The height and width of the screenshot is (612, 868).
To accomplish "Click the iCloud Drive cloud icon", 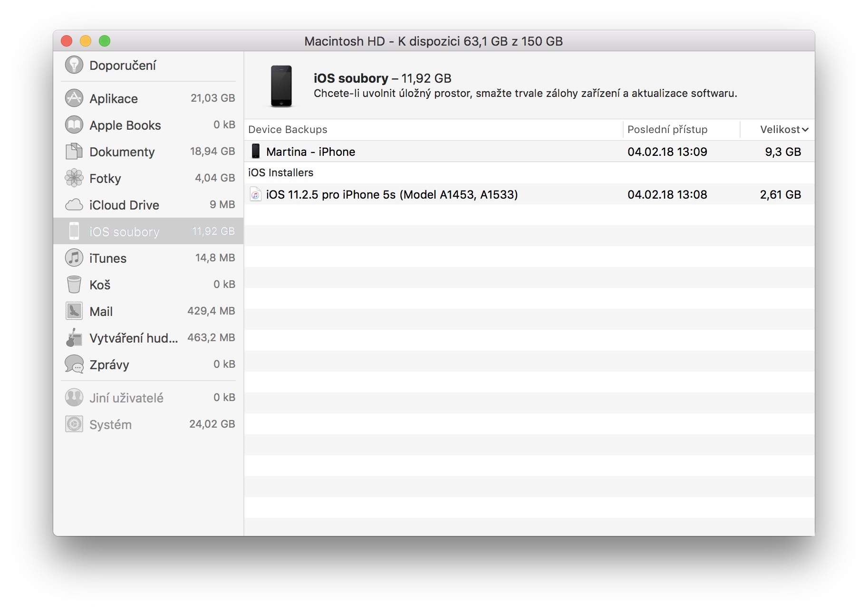I will point(74,205).
